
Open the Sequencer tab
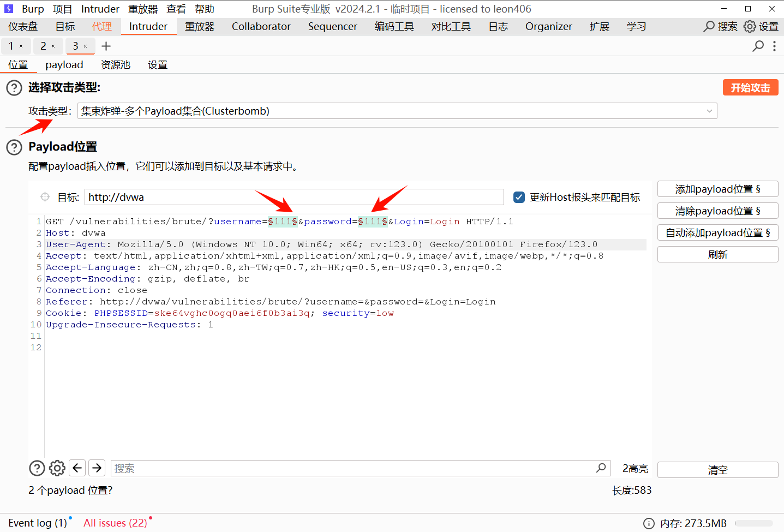pos(332,26)
